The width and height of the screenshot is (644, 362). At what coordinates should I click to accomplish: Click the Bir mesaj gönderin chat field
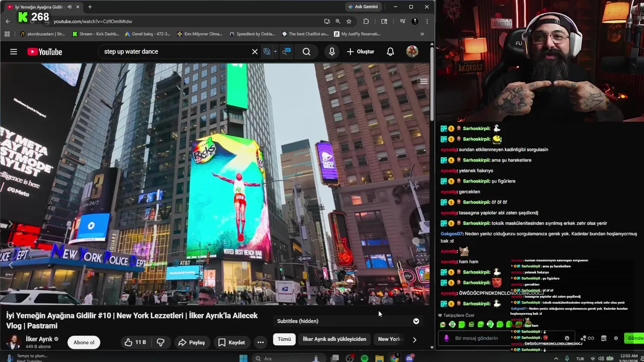[506, 338]
